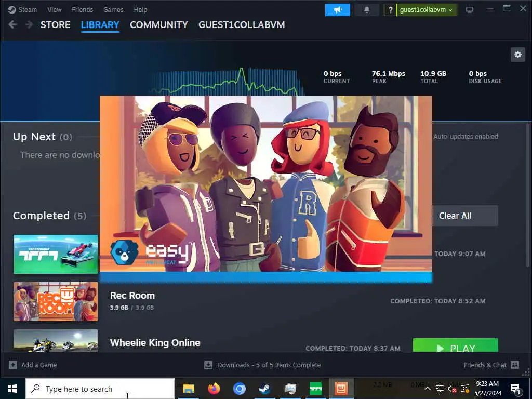The height and width of the screenshot is (399, 532).
Task: Open the Games menu
Action: pos(113,9)
